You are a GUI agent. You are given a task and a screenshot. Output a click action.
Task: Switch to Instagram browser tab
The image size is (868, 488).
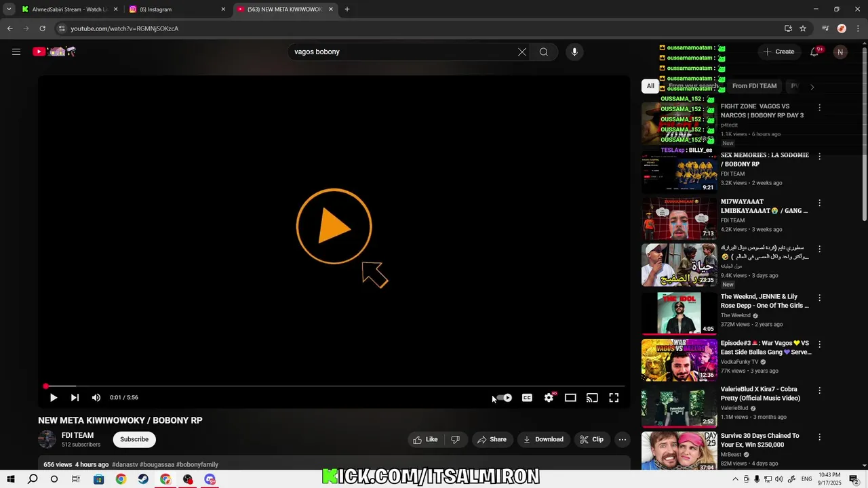tap(176, 9)
